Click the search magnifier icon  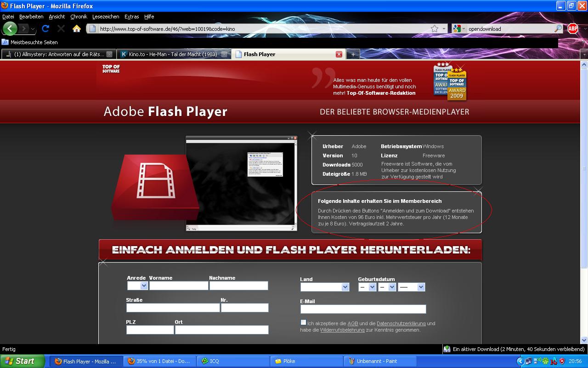tap(558, 29)
